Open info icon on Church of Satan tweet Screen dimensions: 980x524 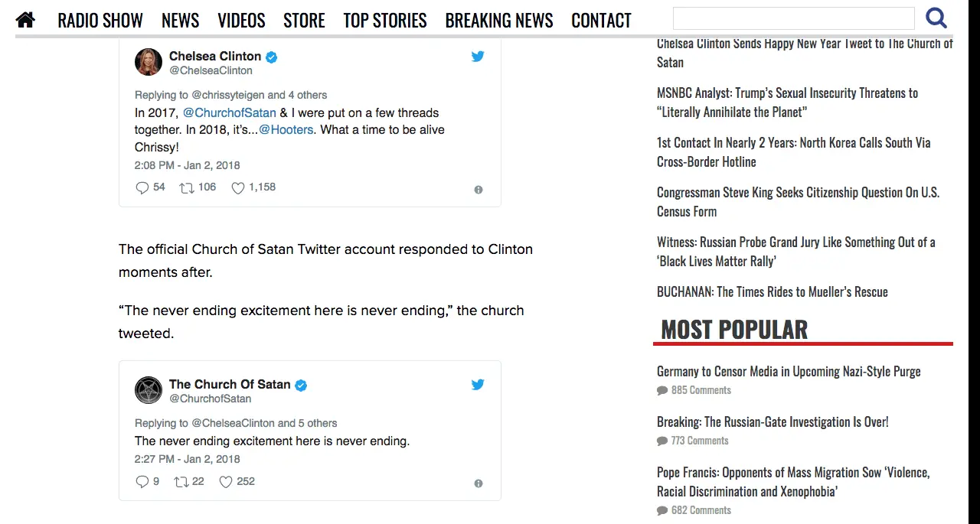click(479, 483)
